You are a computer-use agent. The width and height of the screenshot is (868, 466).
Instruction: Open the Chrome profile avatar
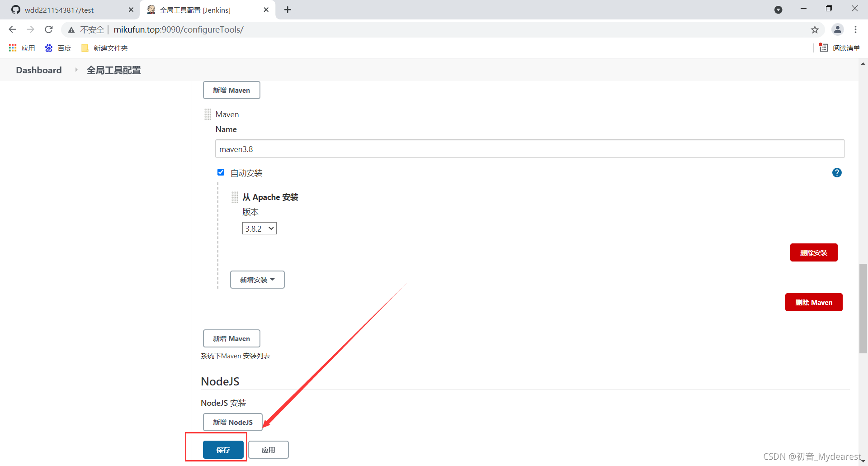point(837,29)
